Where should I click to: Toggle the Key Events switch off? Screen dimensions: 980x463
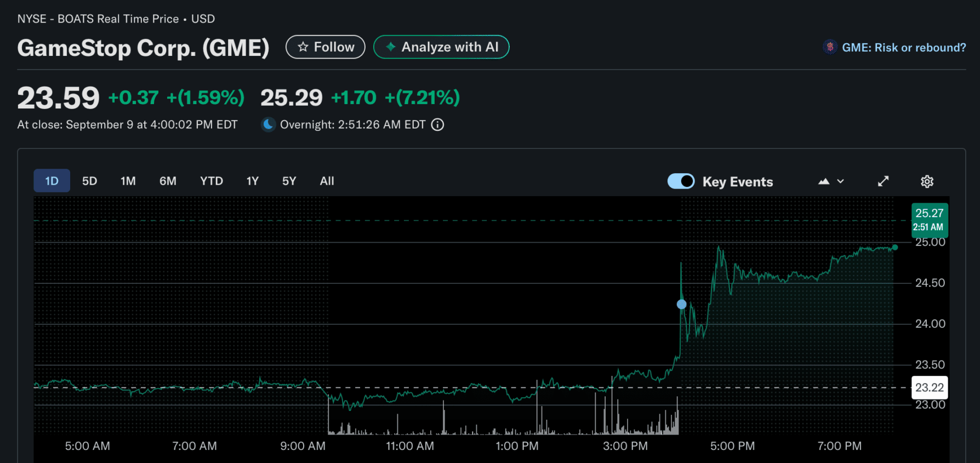pyautogui.click(x=681, y=181)
